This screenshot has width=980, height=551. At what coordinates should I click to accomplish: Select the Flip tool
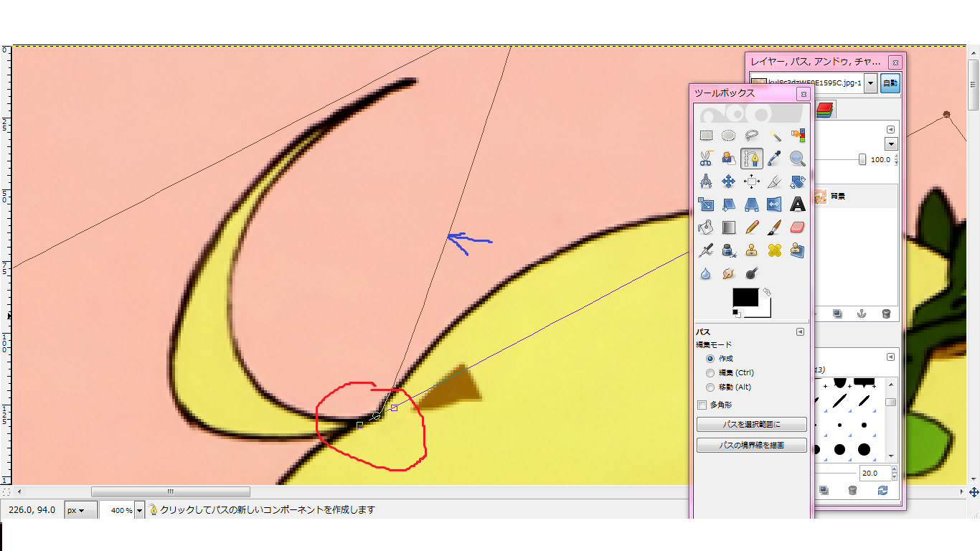click(775, 204)
